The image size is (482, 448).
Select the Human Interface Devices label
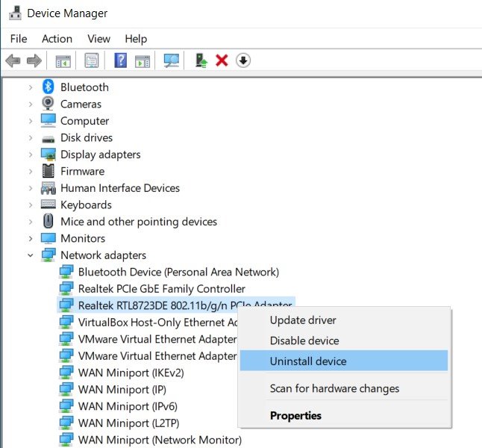pyautogui.click(x=120, y=187)
